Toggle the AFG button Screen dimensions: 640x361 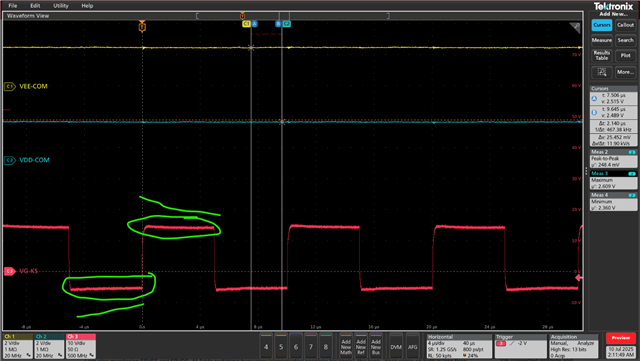(x=413, y=347)
